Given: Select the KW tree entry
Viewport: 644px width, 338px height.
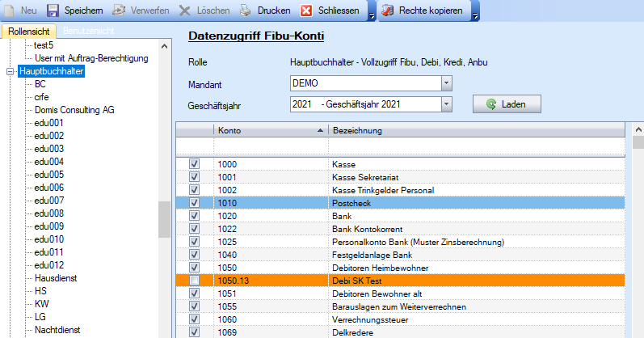Looking at the screenshot, I should pyautogui.click(x=41, y=304).
